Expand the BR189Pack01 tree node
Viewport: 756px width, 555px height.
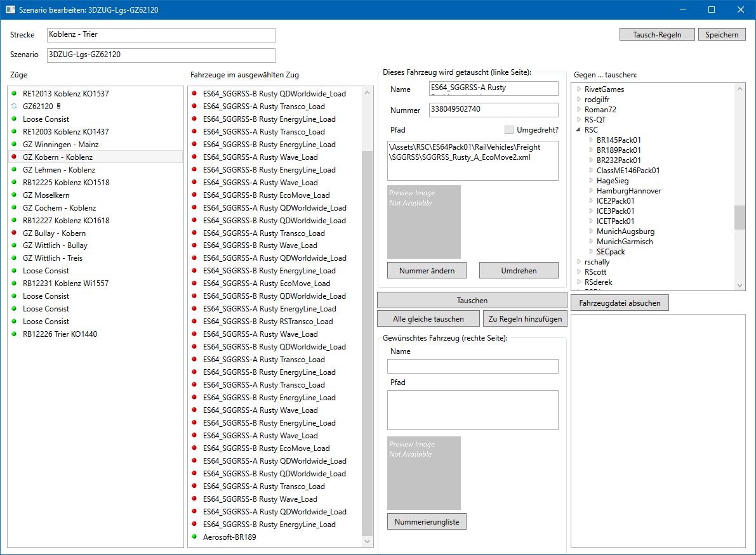point(590,150)
